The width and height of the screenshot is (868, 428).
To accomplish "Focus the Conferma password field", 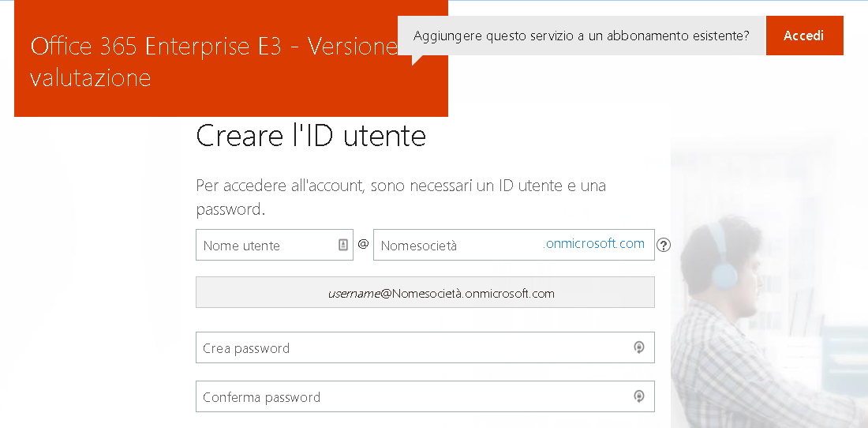I will pyautogui.click(x=425, y=396).
